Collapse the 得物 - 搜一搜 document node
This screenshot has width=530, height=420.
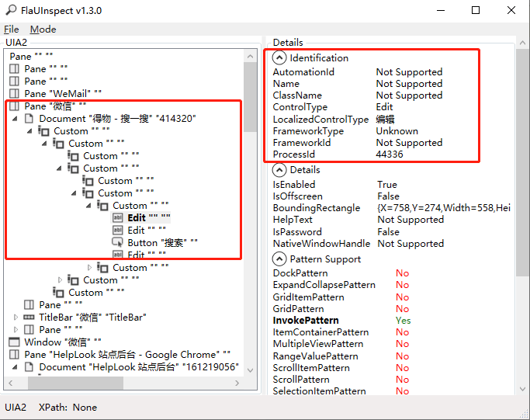click(15, 119)
